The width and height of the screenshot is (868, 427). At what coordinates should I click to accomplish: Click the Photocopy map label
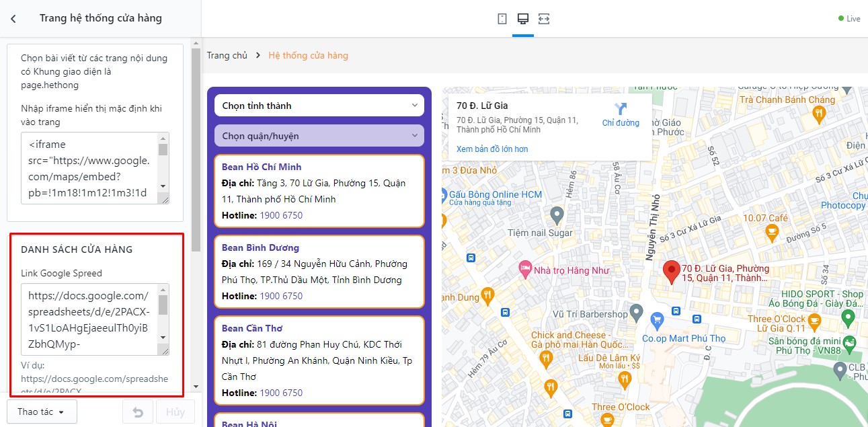coord(843,205)
